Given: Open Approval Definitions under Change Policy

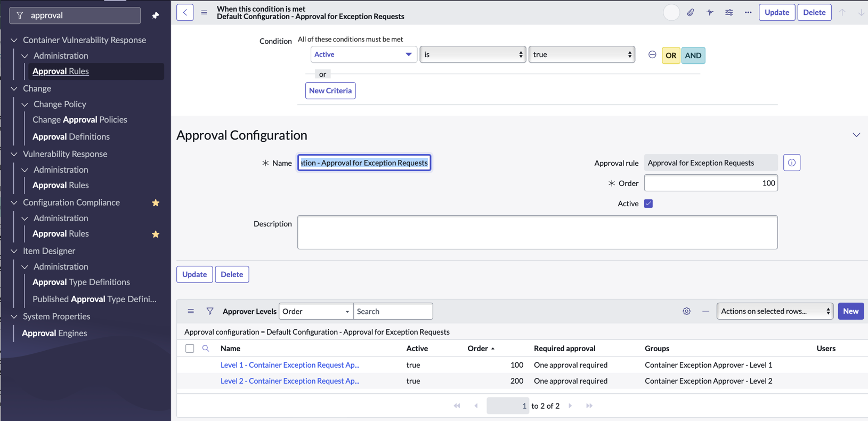Looking at the screenshot, I should coord(71,137).
